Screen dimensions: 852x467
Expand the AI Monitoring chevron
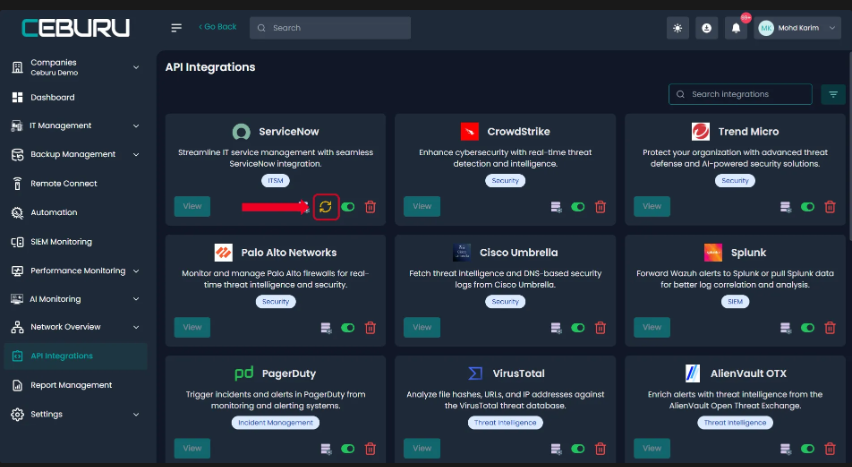coord(136,299)
